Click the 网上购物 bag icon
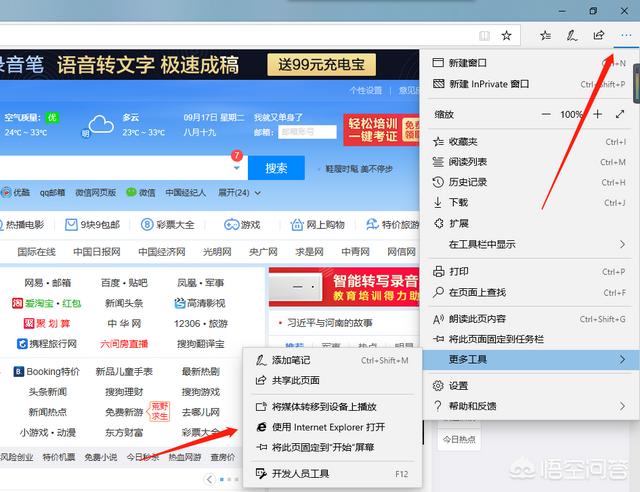This screenshot has height=492, width=640. (297, 225)
